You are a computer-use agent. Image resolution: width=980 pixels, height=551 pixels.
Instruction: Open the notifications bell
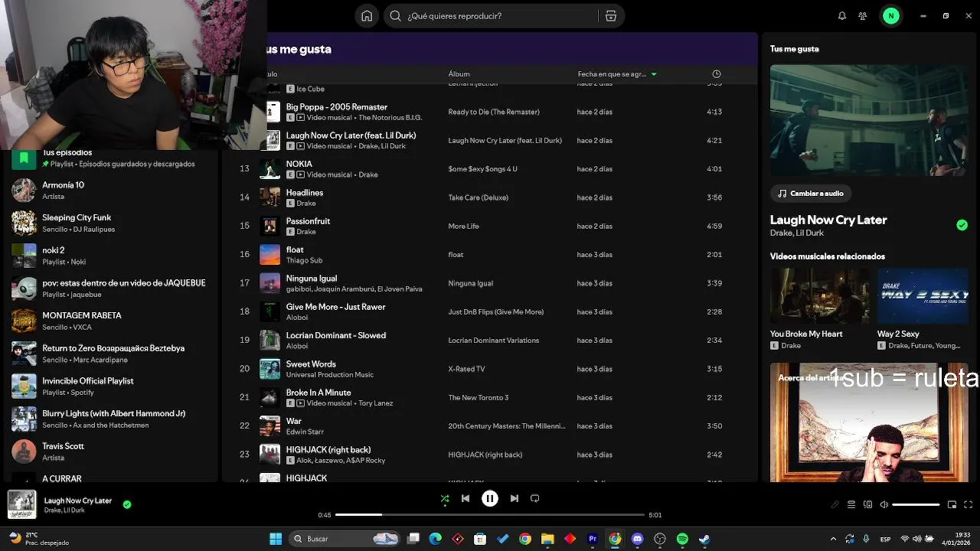click(x=842, y=16)
